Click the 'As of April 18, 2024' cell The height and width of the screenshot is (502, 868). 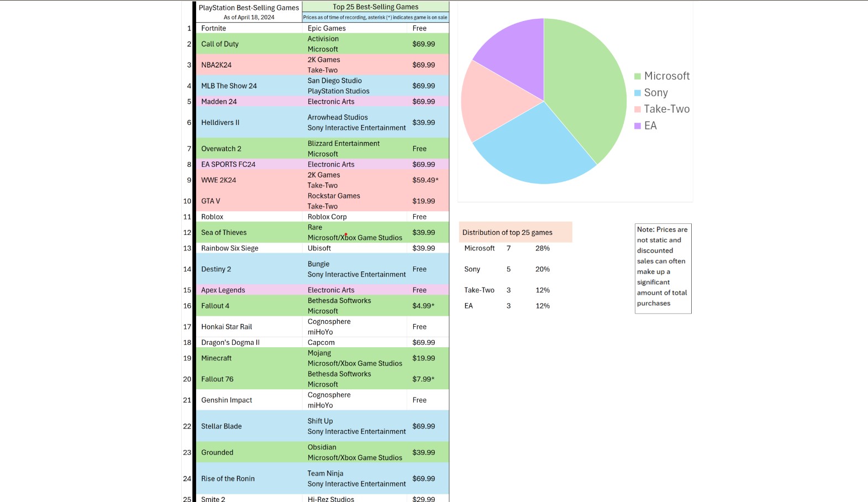tap(249, 17)
